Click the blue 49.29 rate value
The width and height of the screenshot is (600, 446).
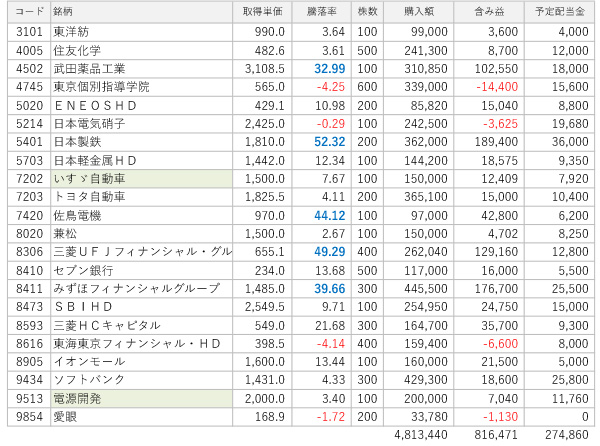329,252
